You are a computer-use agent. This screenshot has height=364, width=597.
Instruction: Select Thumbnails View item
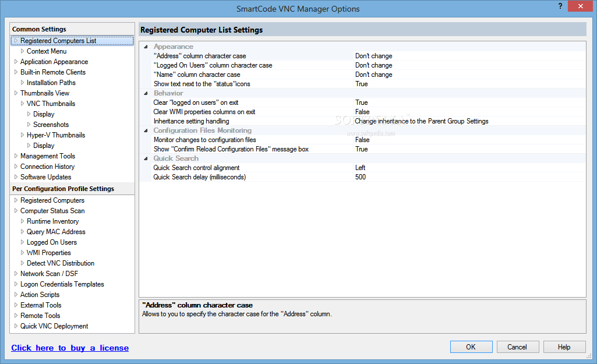point(45,93)
